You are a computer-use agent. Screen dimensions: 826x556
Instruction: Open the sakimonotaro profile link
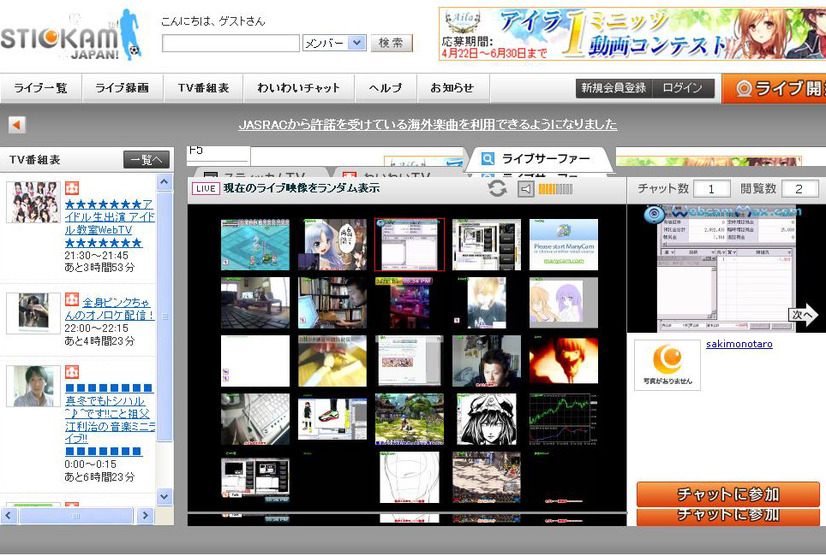pos(739,344)
